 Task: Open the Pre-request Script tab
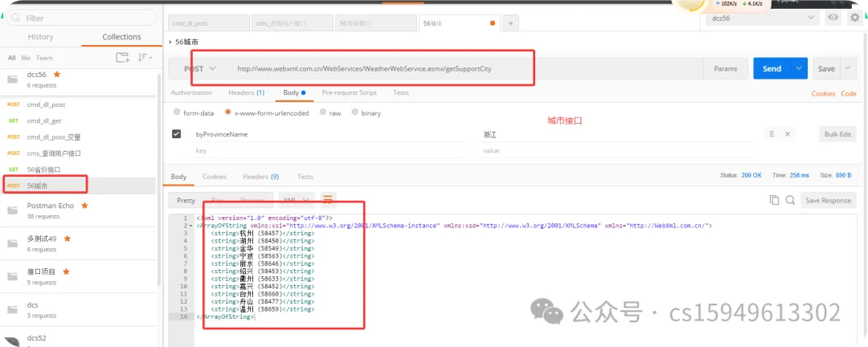[350, 93]
